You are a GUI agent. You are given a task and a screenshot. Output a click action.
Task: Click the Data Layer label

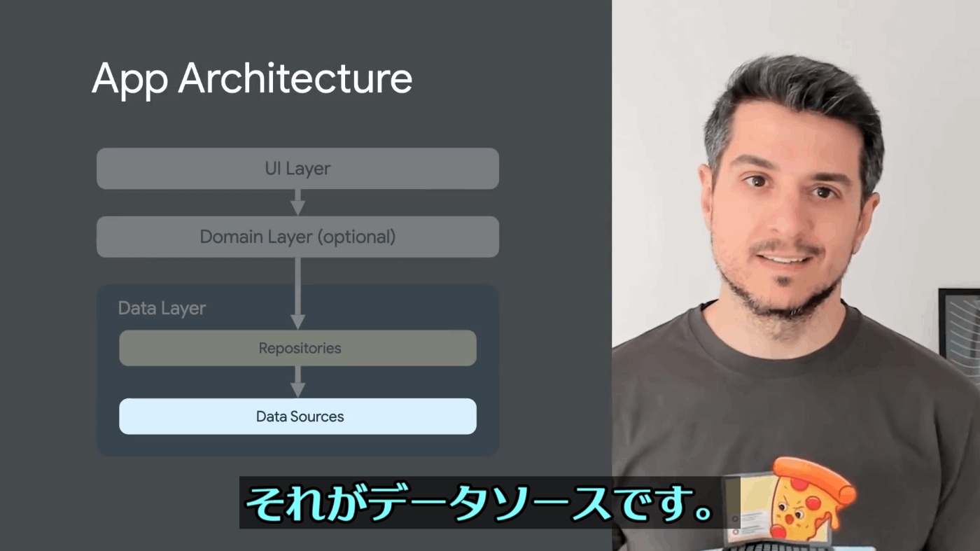(x=162, y=309)
